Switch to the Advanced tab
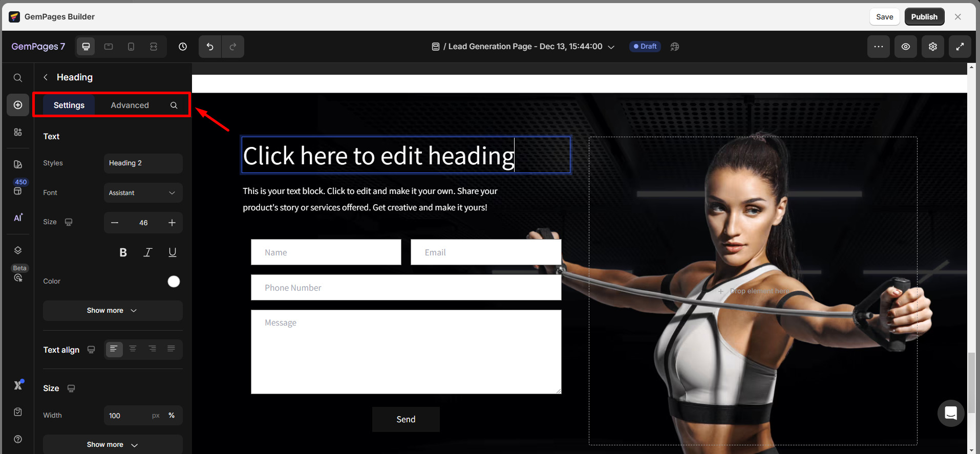Screen dimensions: 980x454 [x=130, y=105]
